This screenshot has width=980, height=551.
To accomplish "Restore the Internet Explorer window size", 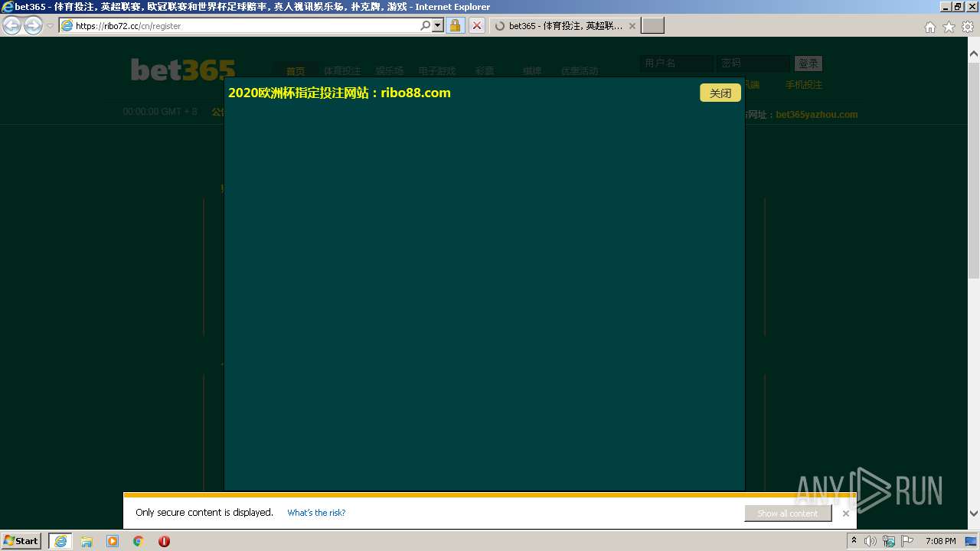I will 957,6.
